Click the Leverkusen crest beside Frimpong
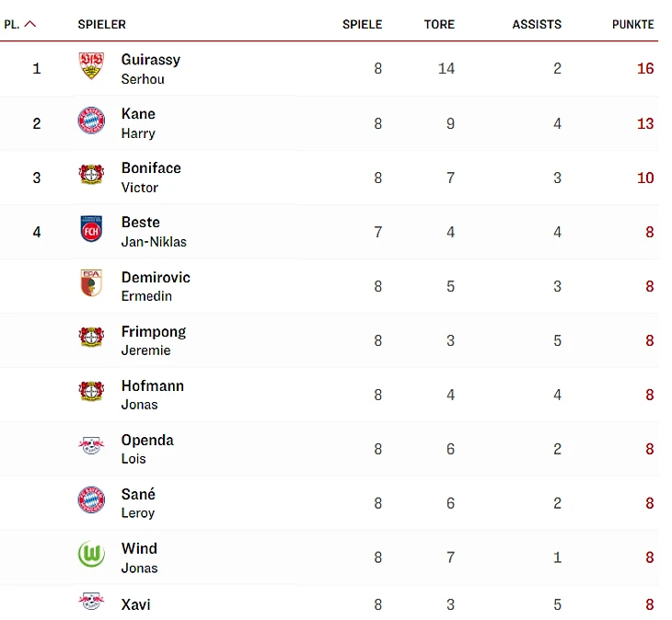The image size is (672, 620). pyautogui.click(x=91, y=338)
